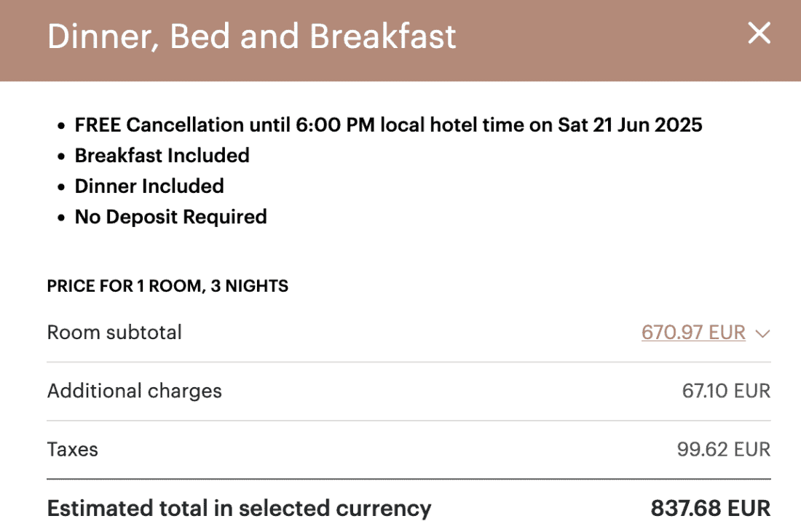This screenshot has height=532, width=801.
Task: Select the No Deposit Required item
Action: coord(170,217)
